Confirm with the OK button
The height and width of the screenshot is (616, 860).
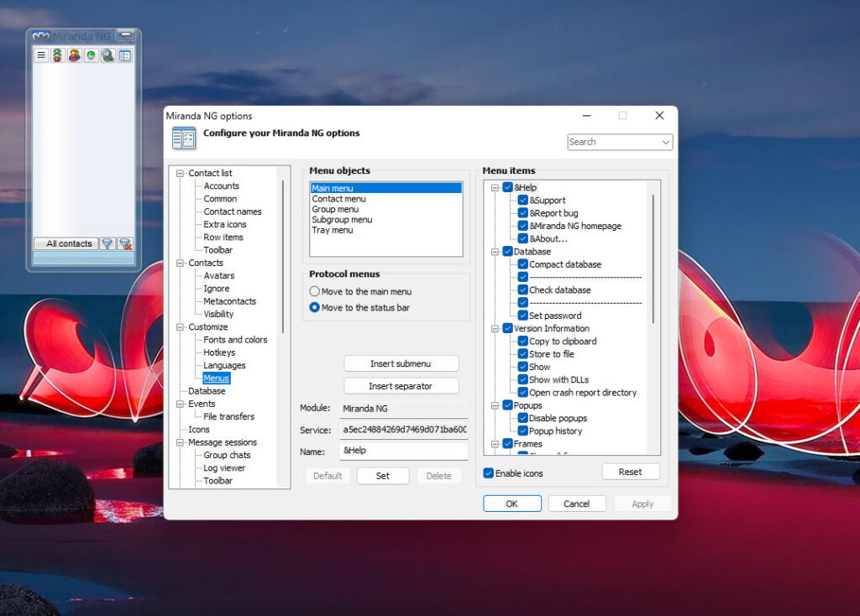[511, 504]
